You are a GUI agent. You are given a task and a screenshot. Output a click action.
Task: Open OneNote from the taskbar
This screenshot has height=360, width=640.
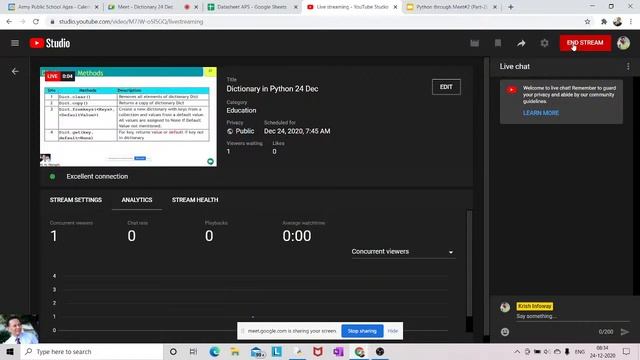[338, 351]
